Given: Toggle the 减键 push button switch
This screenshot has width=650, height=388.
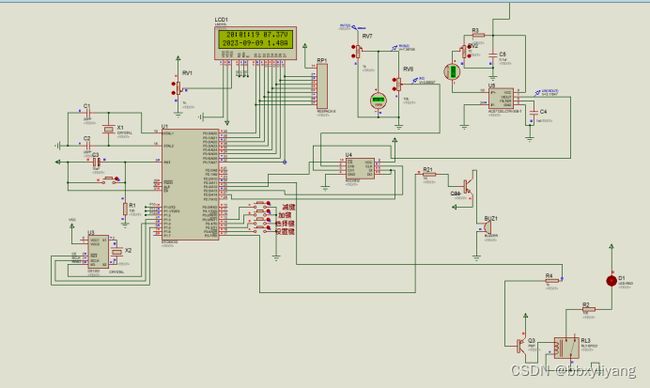Looking at the screenshot, I should [260, 204].
